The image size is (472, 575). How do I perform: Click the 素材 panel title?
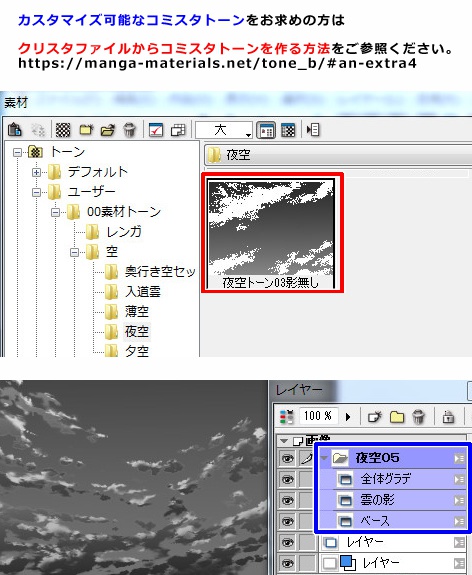[x=16, y=103]
